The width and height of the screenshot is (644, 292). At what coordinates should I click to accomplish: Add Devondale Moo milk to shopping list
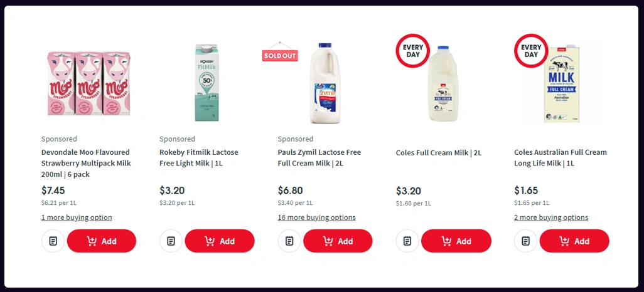pyautogui.click(x=53, y=241)
